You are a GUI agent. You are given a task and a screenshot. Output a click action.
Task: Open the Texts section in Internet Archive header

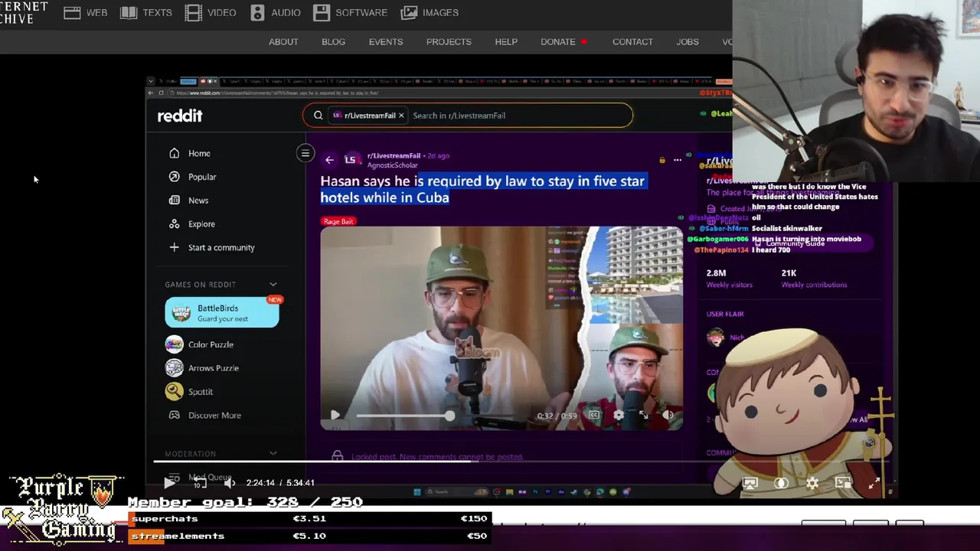[146, 12]
